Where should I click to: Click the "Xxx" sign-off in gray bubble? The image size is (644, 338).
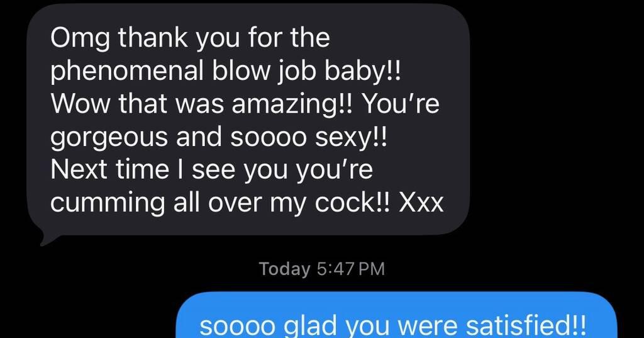pos(422,203)
